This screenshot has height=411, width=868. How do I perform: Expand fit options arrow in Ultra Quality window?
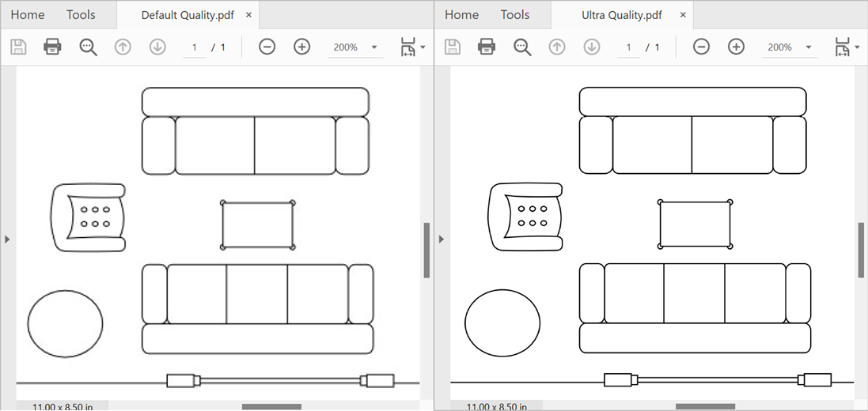[857, 47]
